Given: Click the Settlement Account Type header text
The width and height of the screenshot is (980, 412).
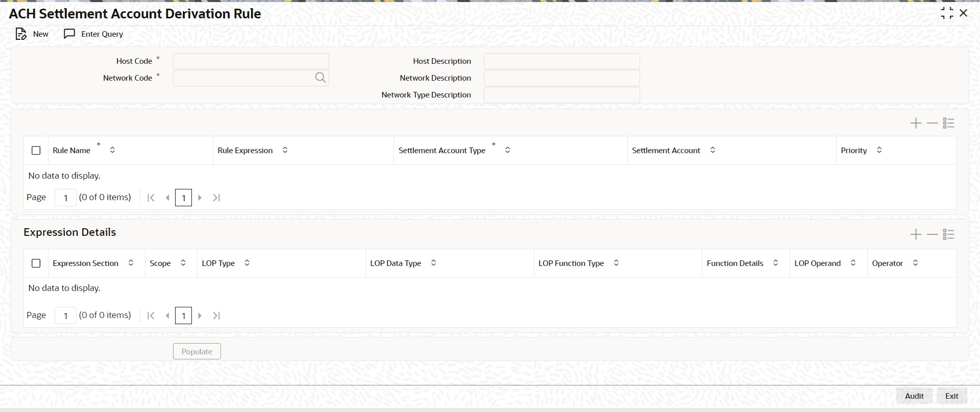Looking at the screenshot, I should (x=442, y=151).
